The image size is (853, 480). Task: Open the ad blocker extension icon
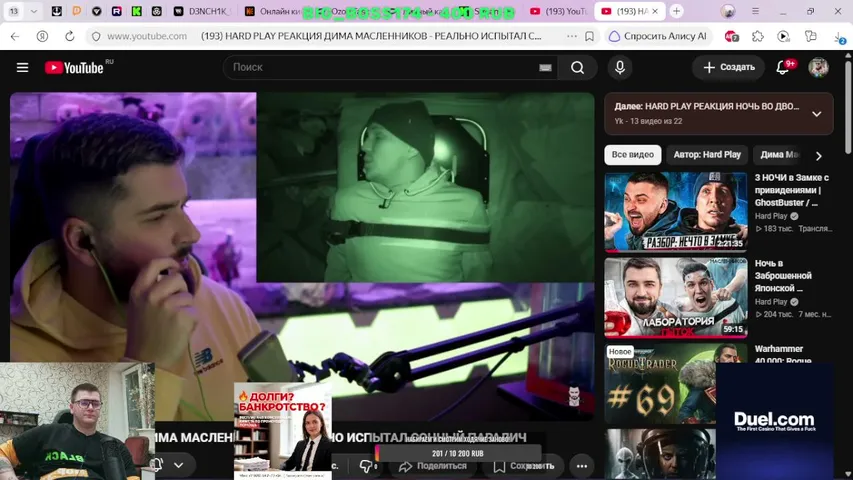[732, 36]
